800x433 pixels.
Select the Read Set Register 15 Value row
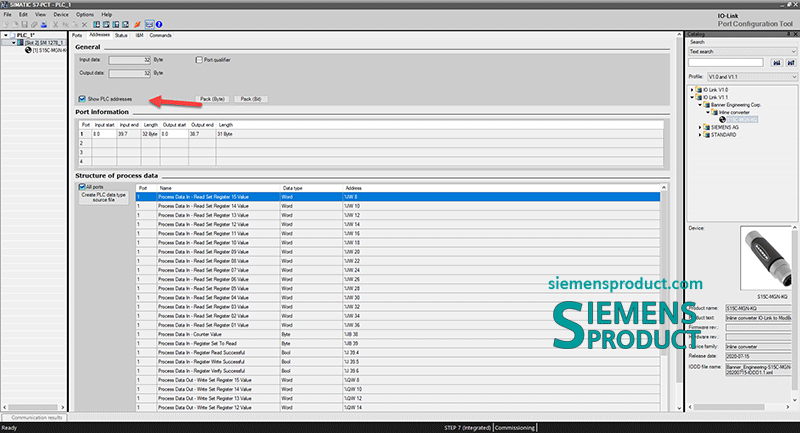coord(398,197)
